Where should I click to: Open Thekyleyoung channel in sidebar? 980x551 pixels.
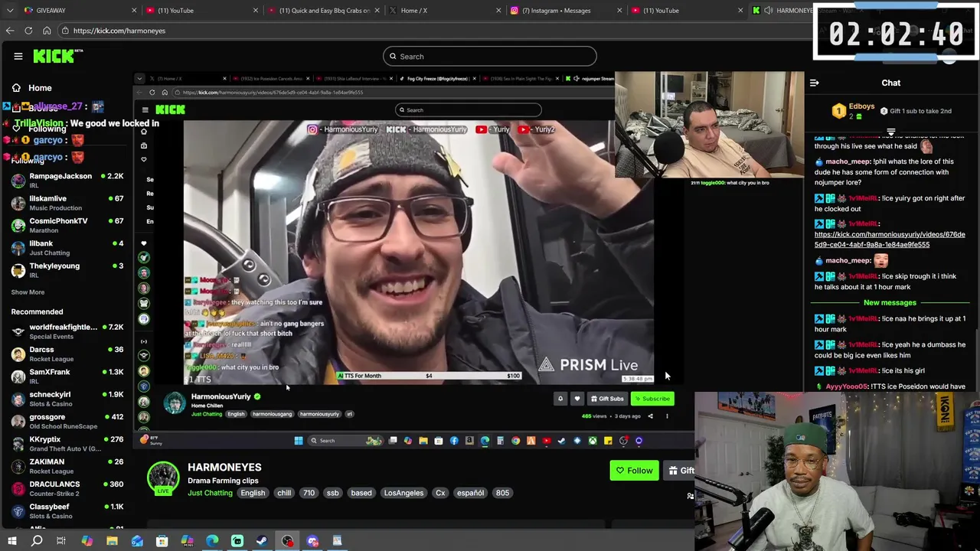67,269
